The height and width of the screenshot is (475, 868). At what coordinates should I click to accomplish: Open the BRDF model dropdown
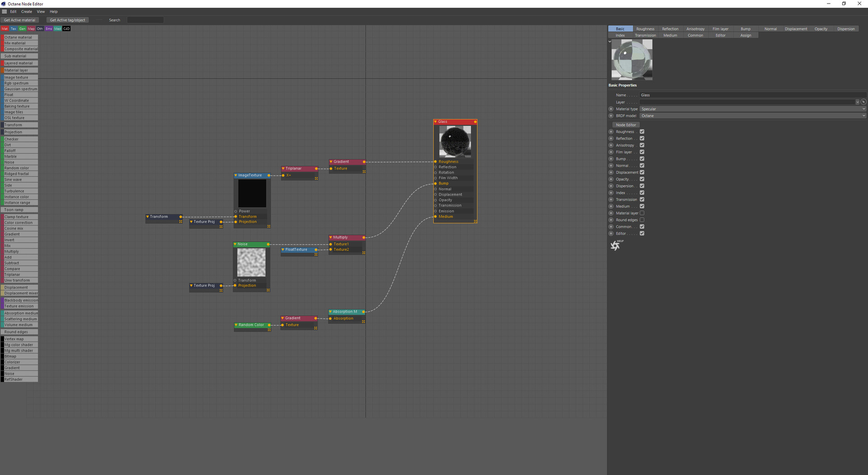coord(753,116)
